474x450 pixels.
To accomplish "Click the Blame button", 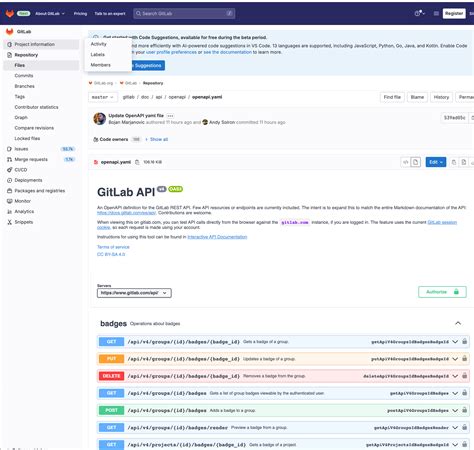I will tap(417, 97).
